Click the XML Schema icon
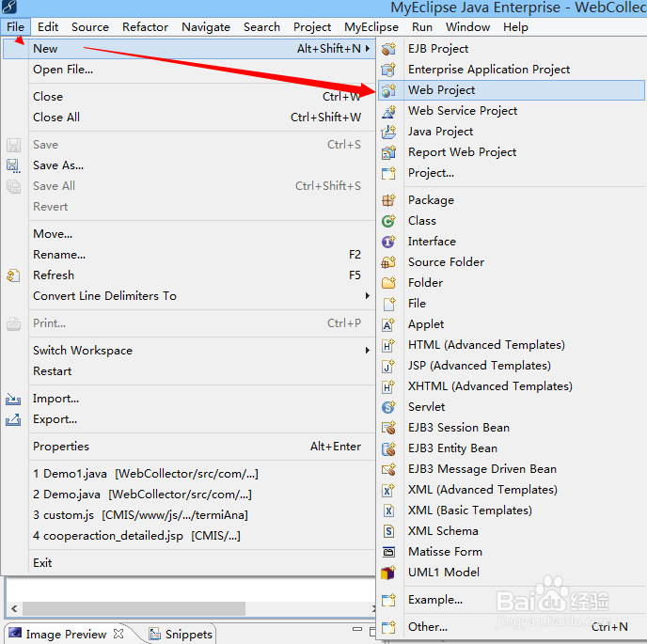This screenshot has width=647, height=644. pos(388,531)
